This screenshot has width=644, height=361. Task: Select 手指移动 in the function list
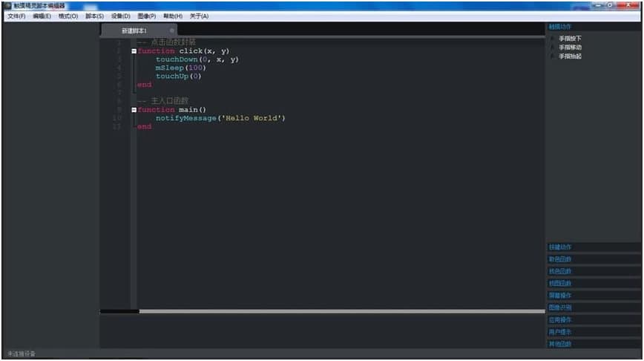pos(570,48)
